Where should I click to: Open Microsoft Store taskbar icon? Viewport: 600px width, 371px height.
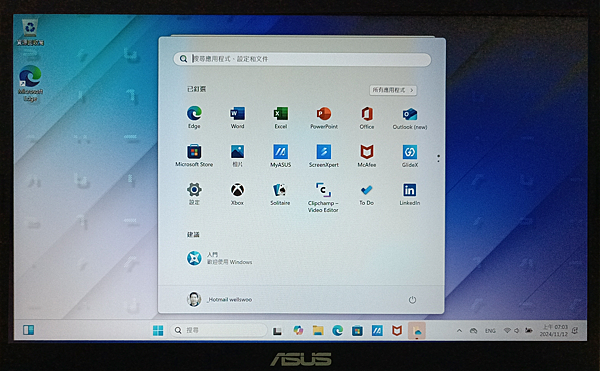coord(357,330)
